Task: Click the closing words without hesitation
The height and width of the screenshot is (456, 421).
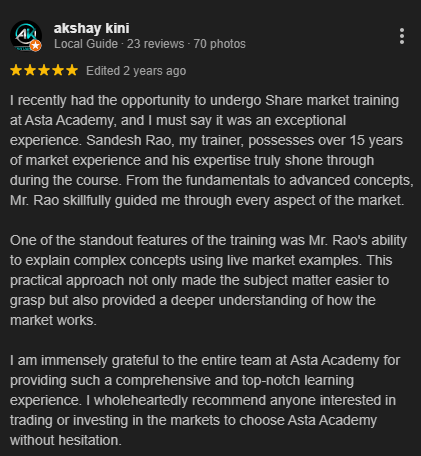Action: [x=66, y=440]
